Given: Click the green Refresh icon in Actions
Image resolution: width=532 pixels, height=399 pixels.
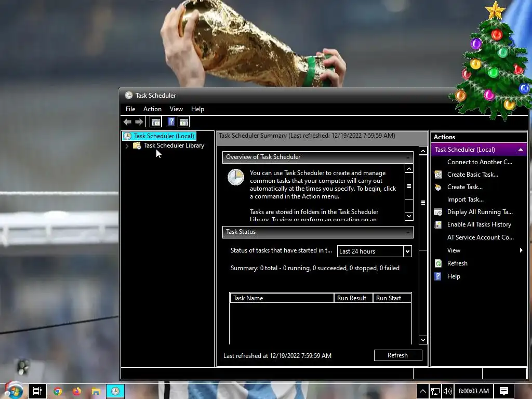Looking at the screenshot, I should [438, 263].
